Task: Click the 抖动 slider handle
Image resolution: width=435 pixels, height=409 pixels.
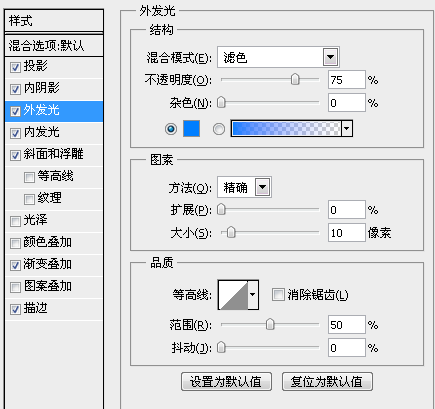Action: 221,348
